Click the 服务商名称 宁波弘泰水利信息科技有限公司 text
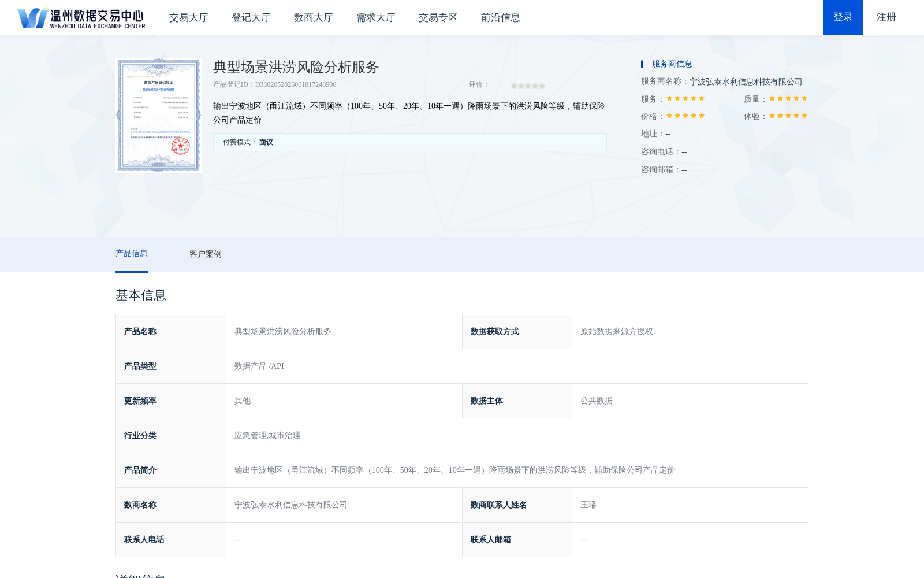 pos(722,82)
